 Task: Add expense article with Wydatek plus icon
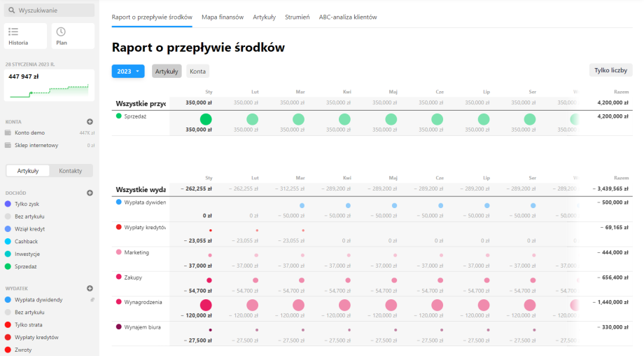(90, 288)
